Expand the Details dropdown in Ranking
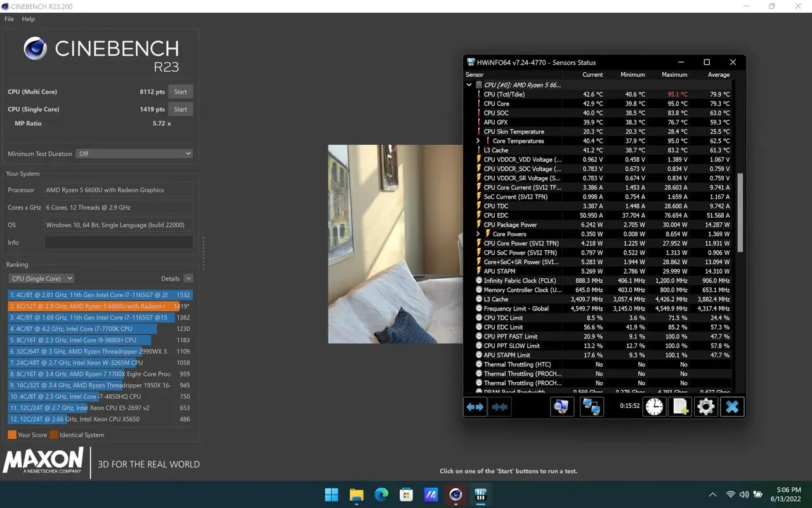This screenshot has width=812, height=508. (188, 278)
